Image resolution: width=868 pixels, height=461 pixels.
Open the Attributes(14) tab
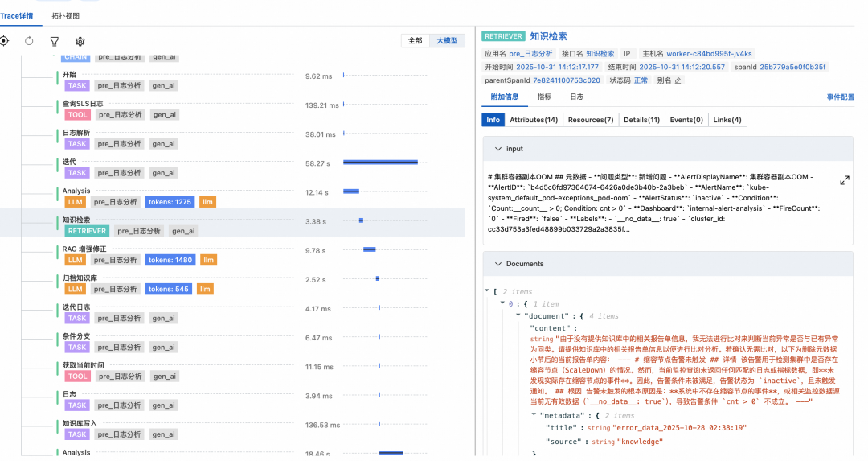coord(533,120)
